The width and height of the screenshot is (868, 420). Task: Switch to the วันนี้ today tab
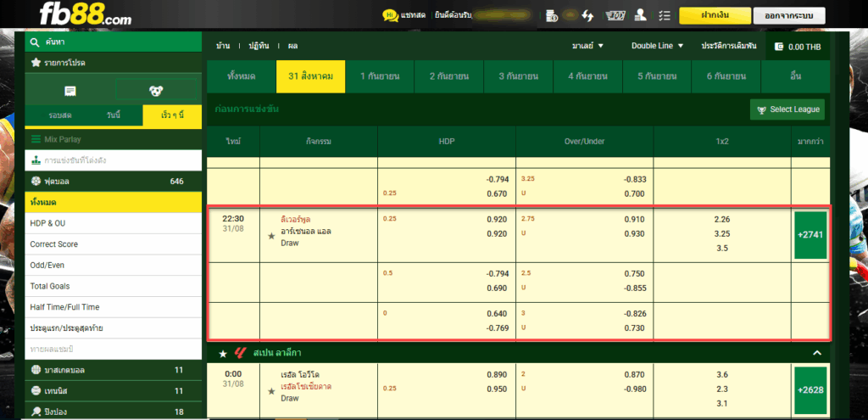click(x=113, y=115)
